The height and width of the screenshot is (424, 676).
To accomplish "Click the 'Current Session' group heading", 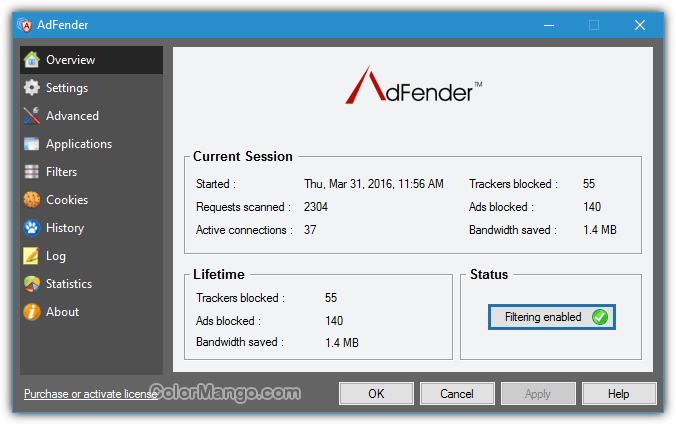I will tap(243, 156).
